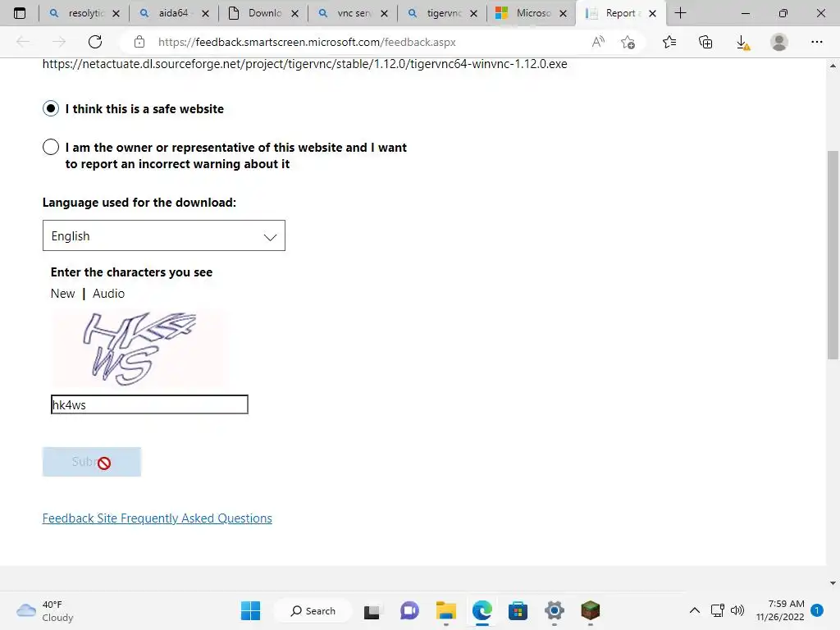Image resolution: width=840 pixels, height=630 pixels.
Task: Open the clock and calendar flyout
Action: tap(780, 610)
